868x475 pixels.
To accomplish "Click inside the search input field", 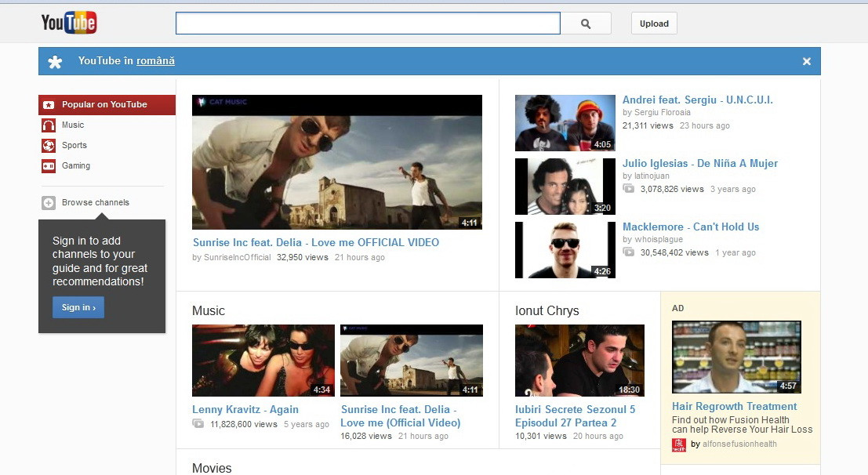I will (x=367, y=23).
